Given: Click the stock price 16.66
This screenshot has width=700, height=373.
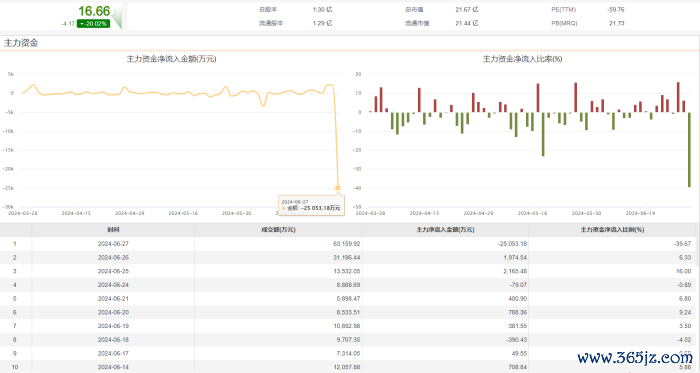Looking at the screenshot, I should click(x=94, y=11).
